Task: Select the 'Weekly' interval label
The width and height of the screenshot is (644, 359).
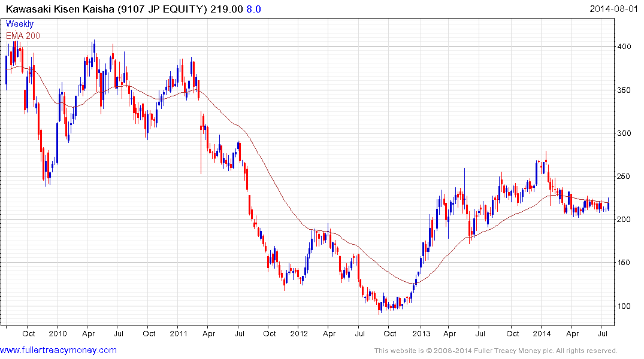Action: click(x=20, y=24)
